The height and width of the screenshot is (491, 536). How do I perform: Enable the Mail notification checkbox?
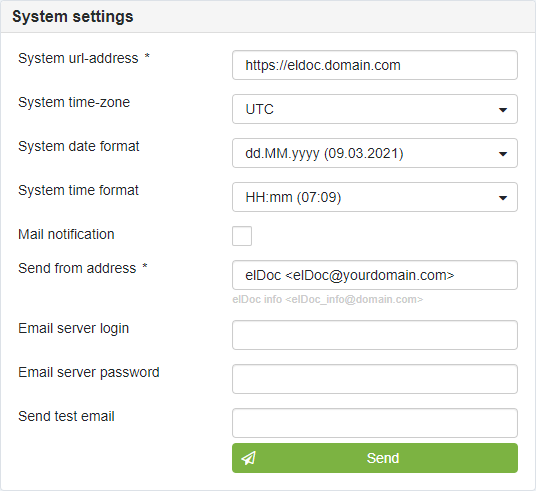(242, 236)
